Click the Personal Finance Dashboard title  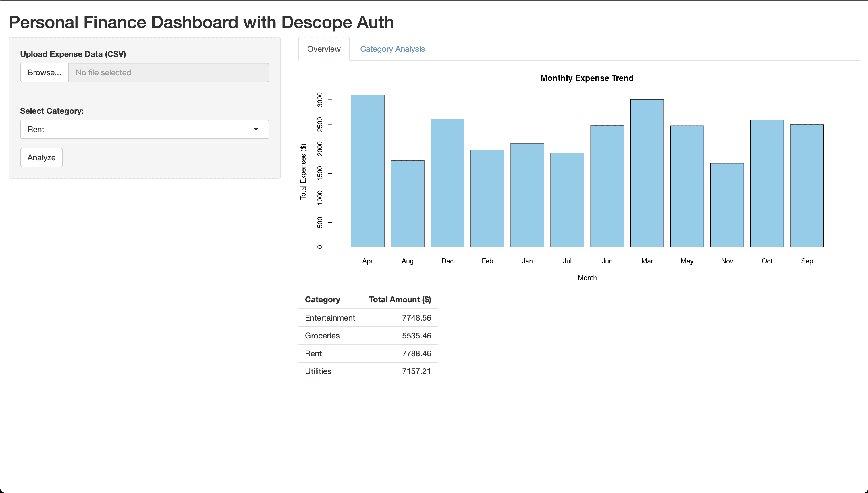pyautogui.click(x=201, y=22)
